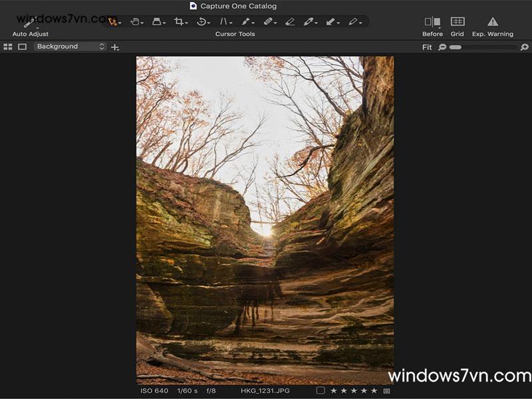Open the Draw Mask tool dropdown arrow

[253, 23]
